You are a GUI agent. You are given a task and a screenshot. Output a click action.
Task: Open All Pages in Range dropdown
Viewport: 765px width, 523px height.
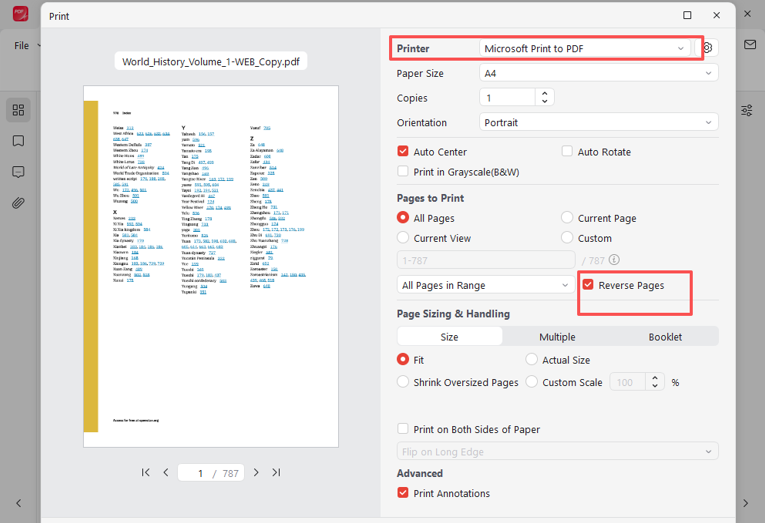pyautogui.click(x=486, y=285)
